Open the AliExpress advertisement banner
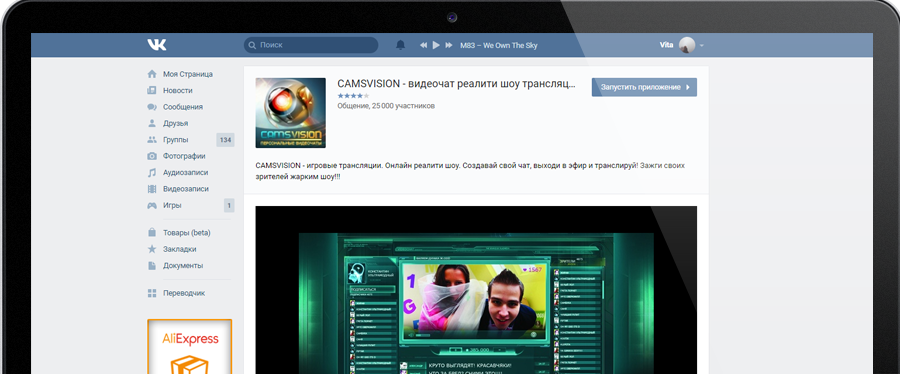 pyautogui.click(x=189, y=346)
